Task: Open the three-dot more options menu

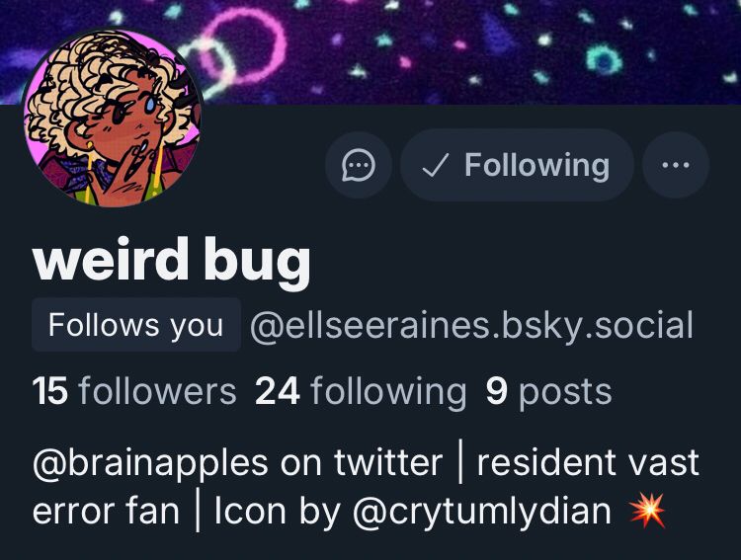Action: click(676, 165)
